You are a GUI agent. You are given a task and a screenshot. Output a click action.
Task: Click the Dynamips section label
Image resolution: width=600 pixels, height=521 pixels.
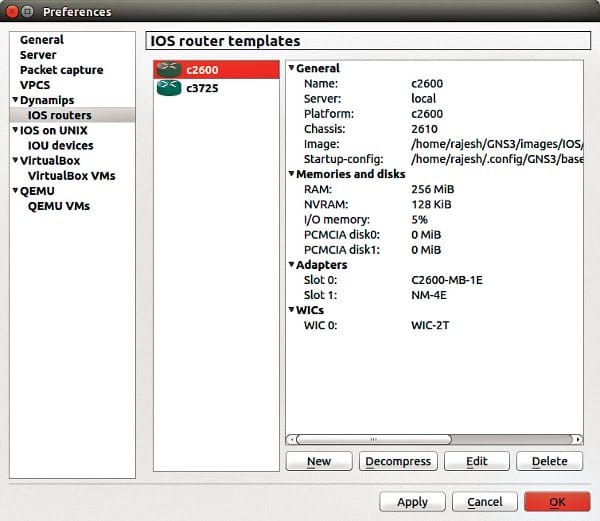[x=47, y=100]
